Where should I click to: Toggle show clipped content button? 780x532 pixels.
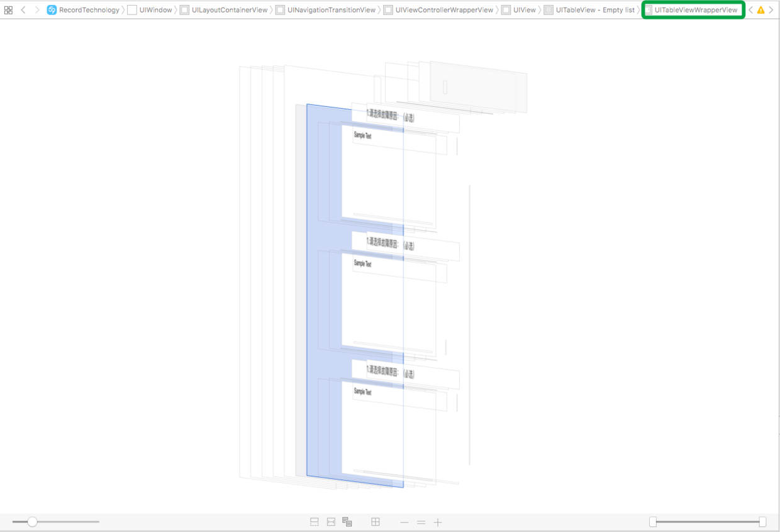(315, 522)
